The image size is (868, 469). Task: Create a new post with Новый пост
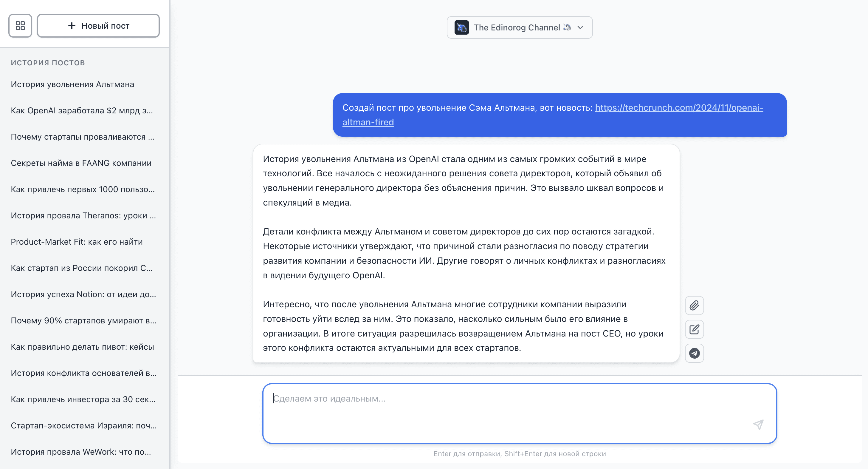pyautogui.click(x=98, y=26)
